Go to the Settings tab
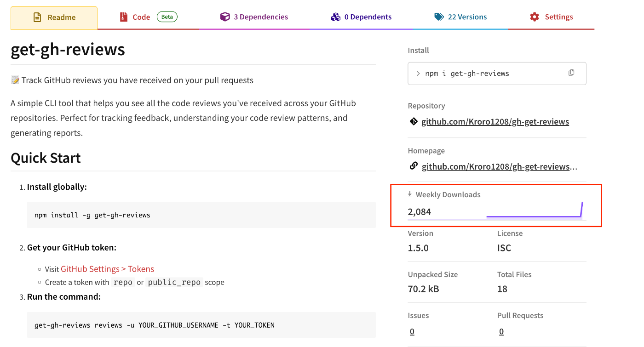The image size is (644, 347). pyautogui.click(x=551, y=17)
